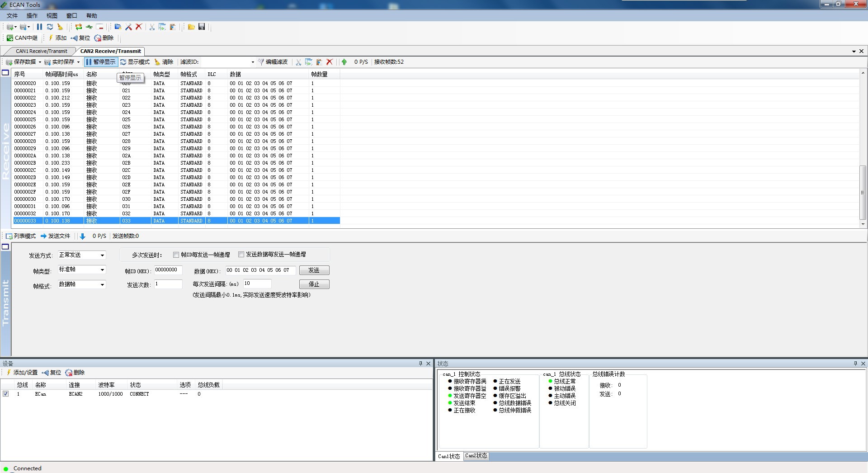Open 实时保存 dropdown arrow
This screenshot has width=868, height=473.
(78, 62)
